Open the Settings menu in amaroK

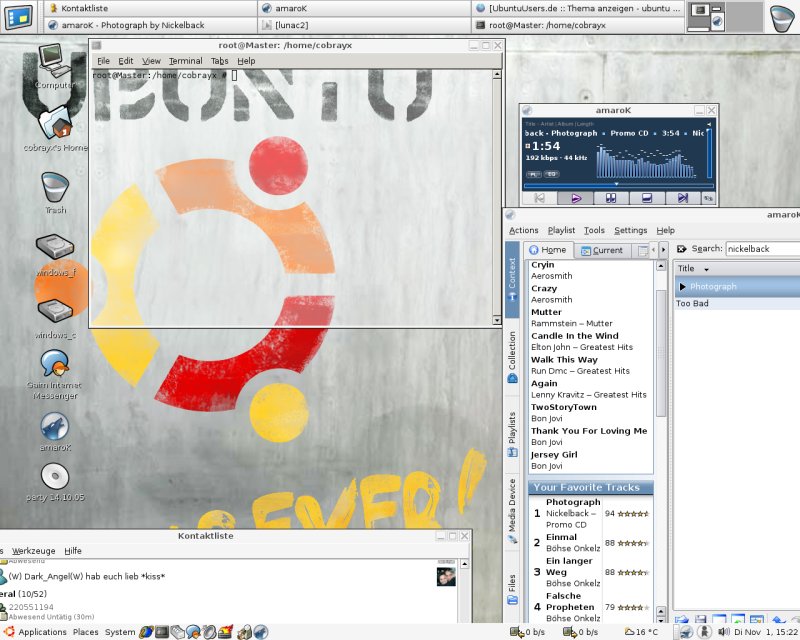(x=630, y=230)
